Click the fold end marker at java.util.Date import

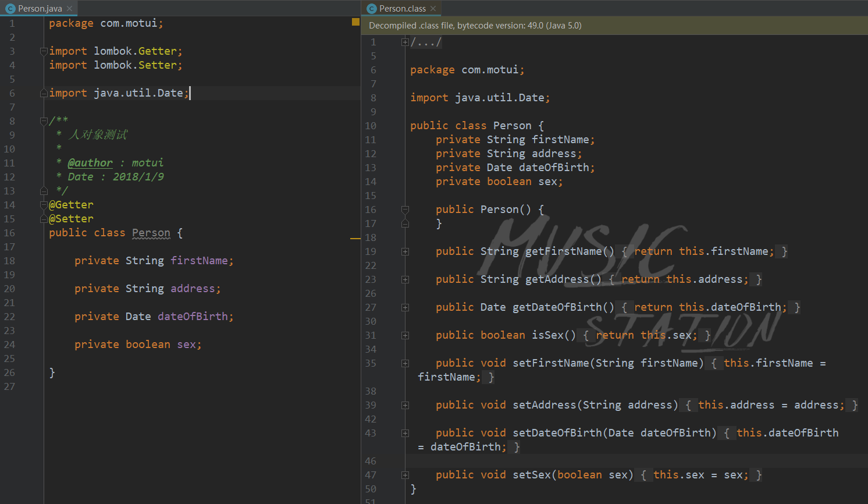click(x=44, y=93)
